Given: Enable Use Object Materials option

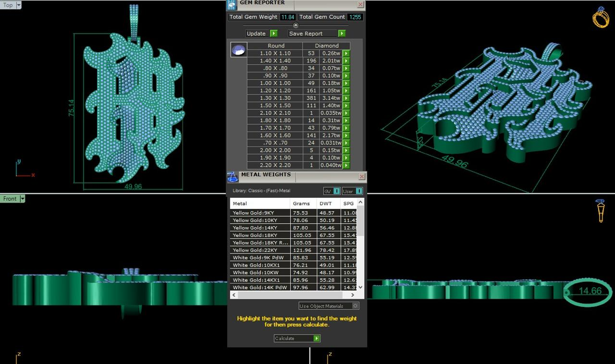Looking at the screenshot, I should pos(355,306).
